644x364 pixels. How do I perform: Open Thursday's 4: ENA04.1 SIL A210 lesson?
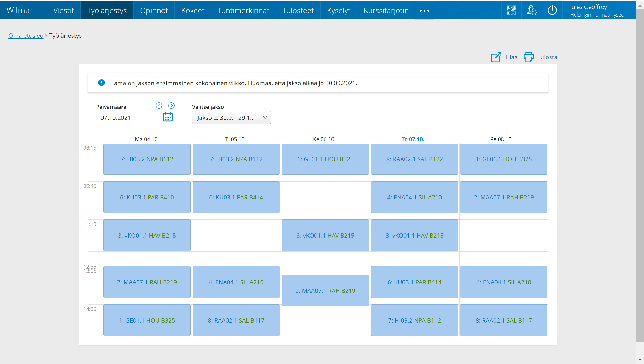pos(414,197)
